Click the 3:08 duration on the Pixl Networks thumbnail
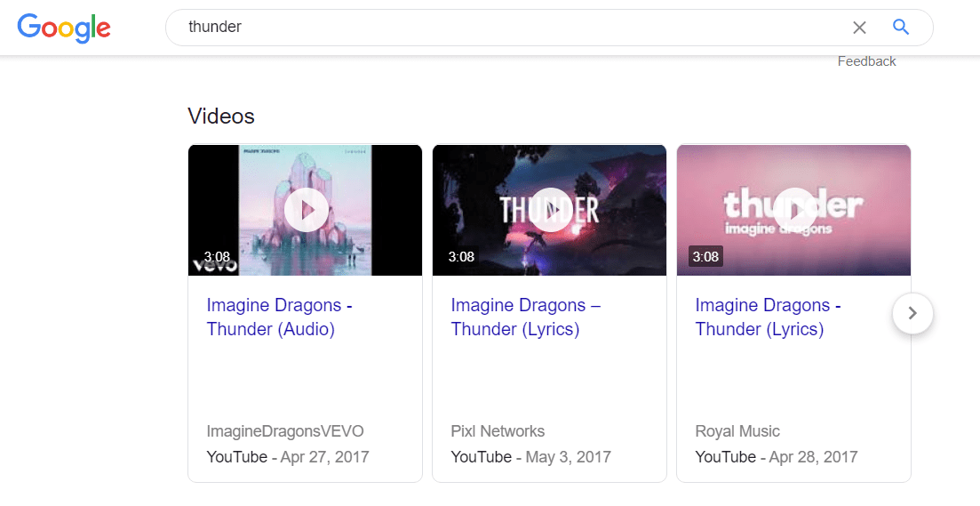980x506 pixels. pos(461,256)
